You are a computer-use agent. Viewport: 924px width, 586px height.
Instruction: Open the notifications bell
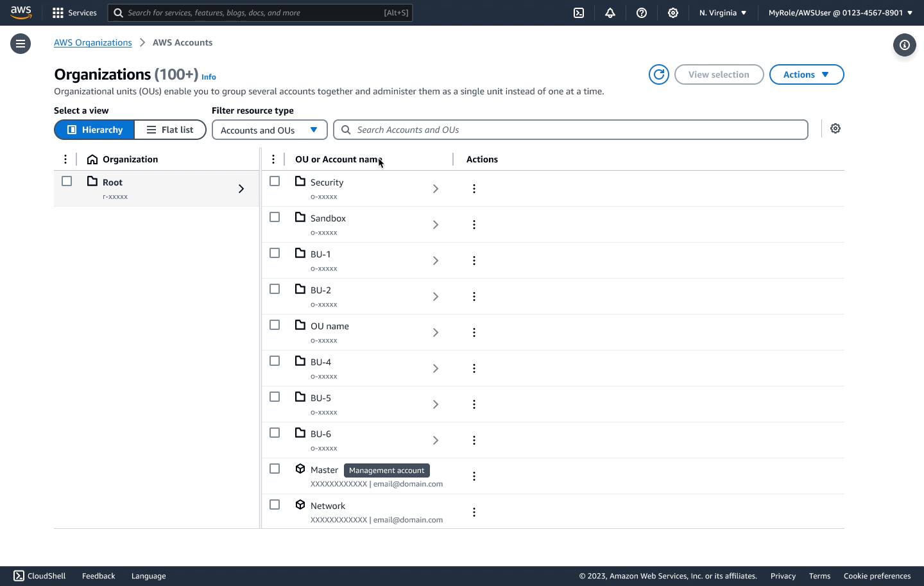click(x=610, y=12)
